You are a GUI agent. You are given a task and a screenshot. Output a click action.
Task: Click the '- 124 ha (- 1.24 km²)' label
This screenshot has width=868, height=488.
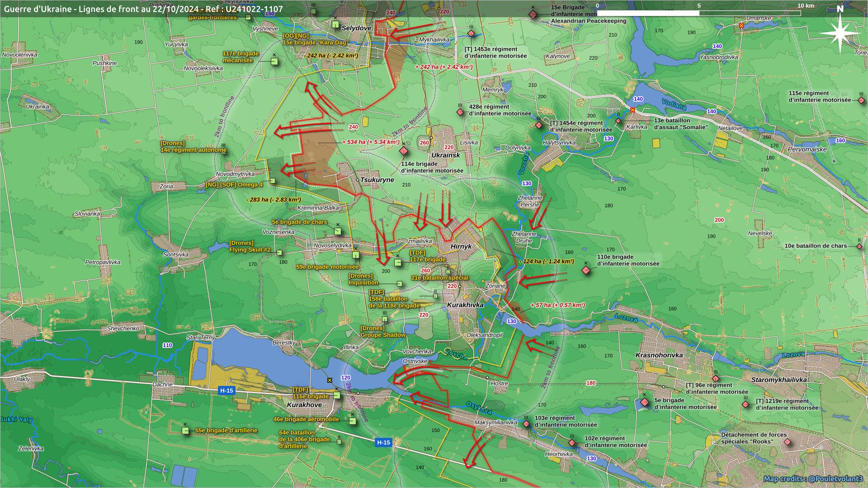547,262
